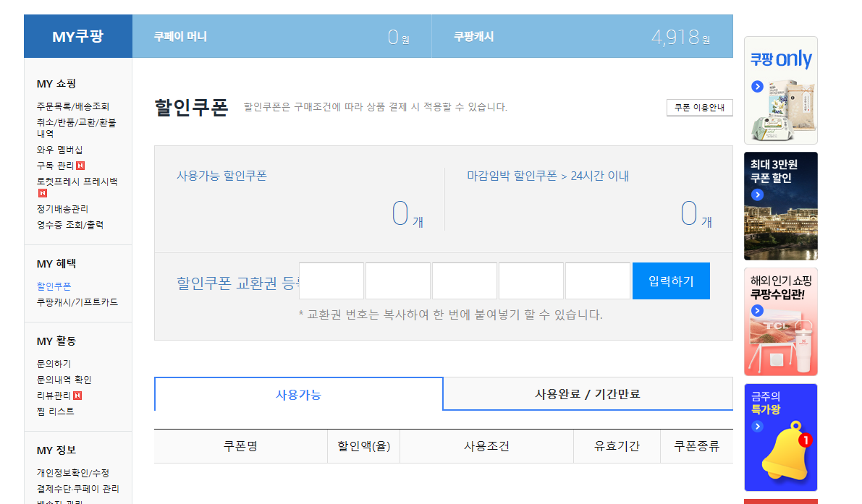
Task: Focus the fourth coupon code input box
Action: click(x=531, y=281)
